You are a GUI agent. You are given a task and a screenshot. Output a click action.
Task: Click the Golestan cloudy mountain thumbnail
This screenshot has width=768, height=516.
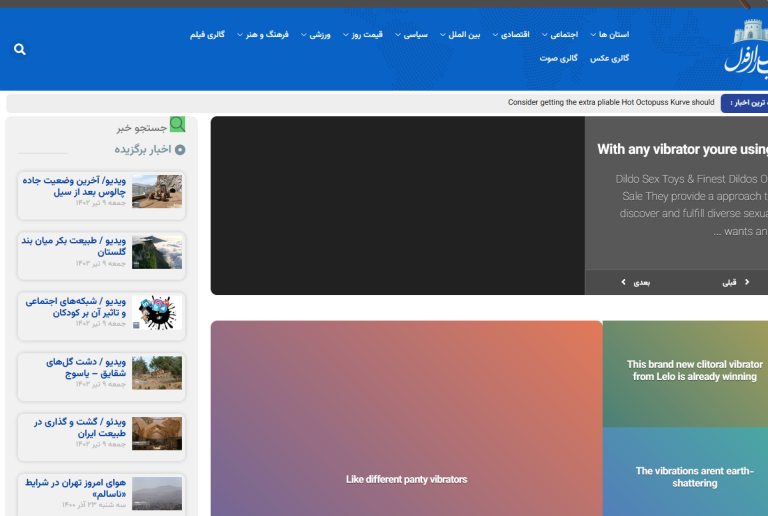tap(157, 252)
